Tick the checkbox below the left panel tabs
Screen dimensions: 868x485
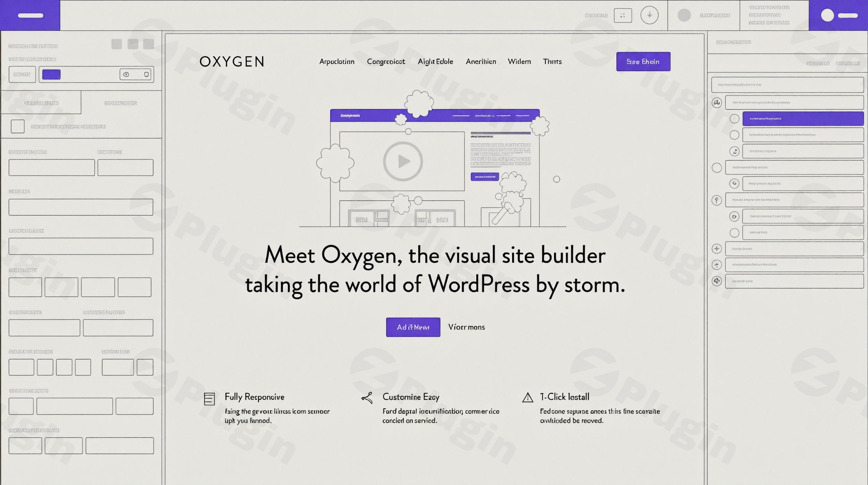[x=18, y=126]
